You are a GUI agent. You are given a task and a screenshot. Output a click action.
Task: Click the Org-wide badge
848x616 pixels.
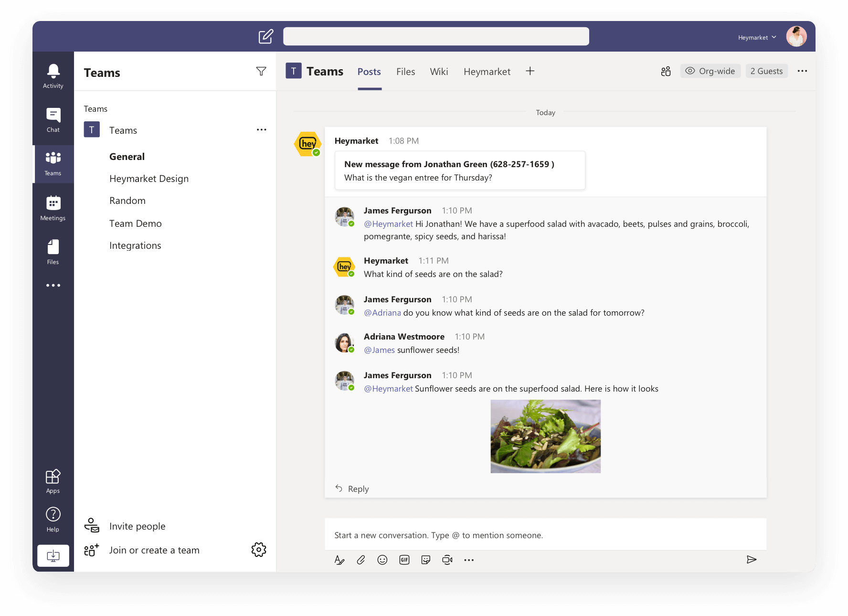point(710,71)
